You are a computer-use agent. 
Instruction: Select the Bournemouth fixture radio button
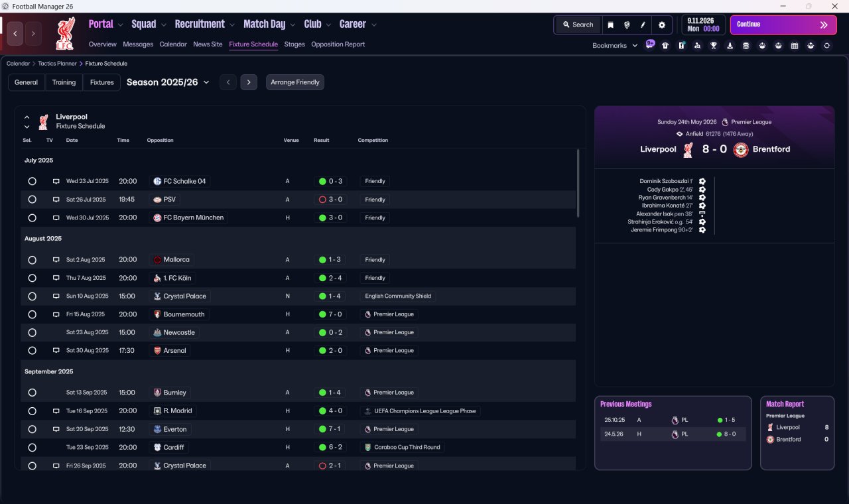32,314
